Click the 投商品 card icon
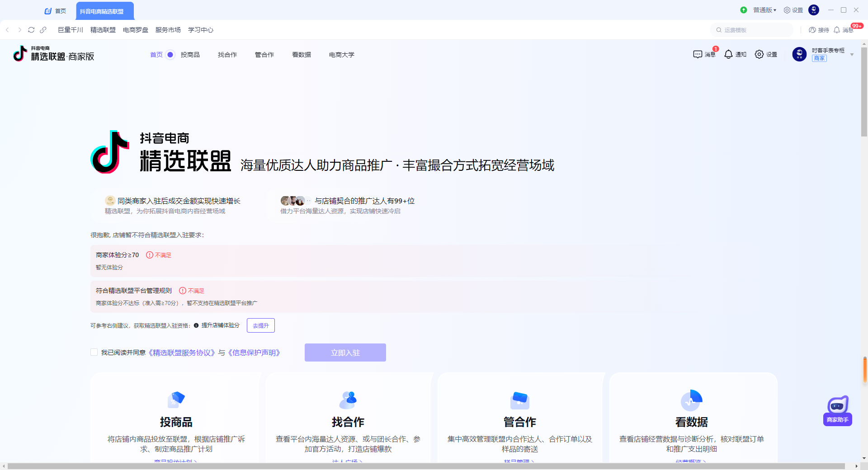 [x=176, y=400]
